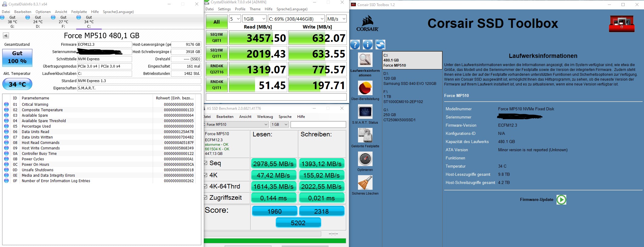The image size is (644, 247).
Task: Run the RND4K Q32T16 test button
Action: (216, 69)
